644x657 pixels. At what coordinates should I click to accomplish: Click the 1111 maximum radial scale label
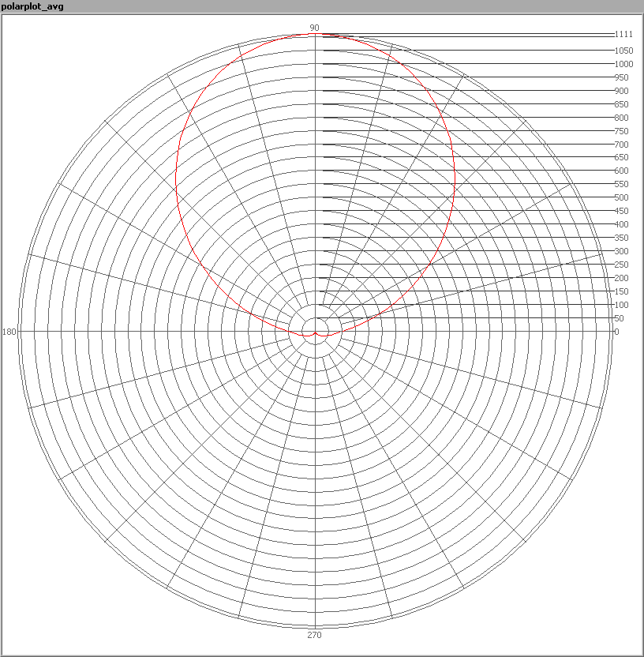click(x=623, y=35)
